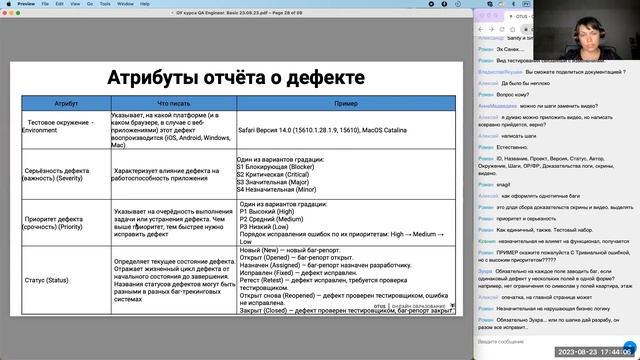This screenshot has height=360, width=640.
Task: Click the PDF window title for document options
Action: click(x=239, y=13)
